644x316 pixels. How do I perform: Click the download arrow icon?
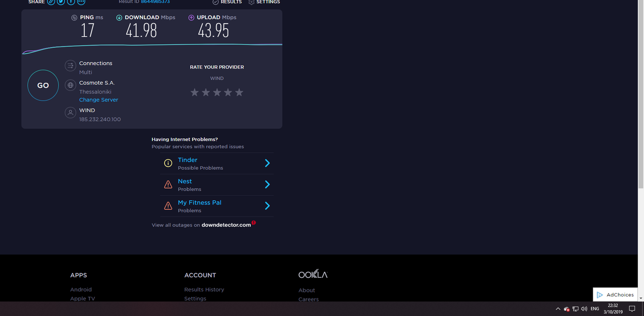tap(119, 18)
